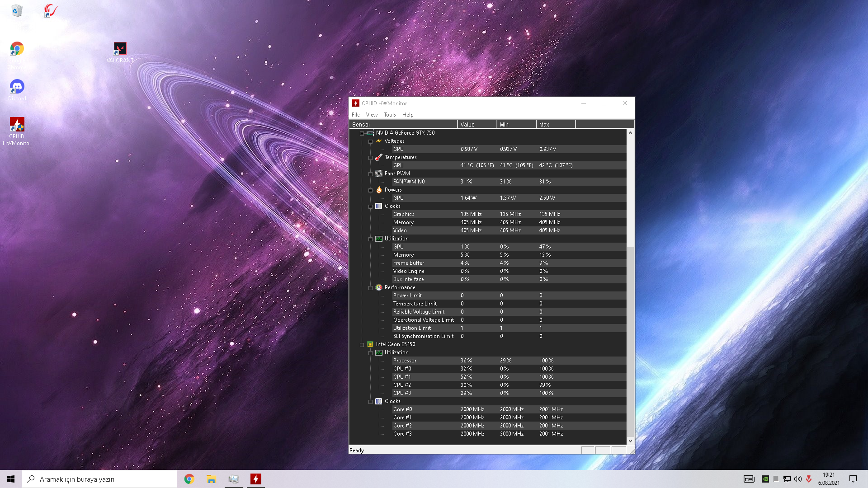Click the Temperatures thermometer icon
Viewport: 868px width, 488px height.
click(x=379, y=157)
